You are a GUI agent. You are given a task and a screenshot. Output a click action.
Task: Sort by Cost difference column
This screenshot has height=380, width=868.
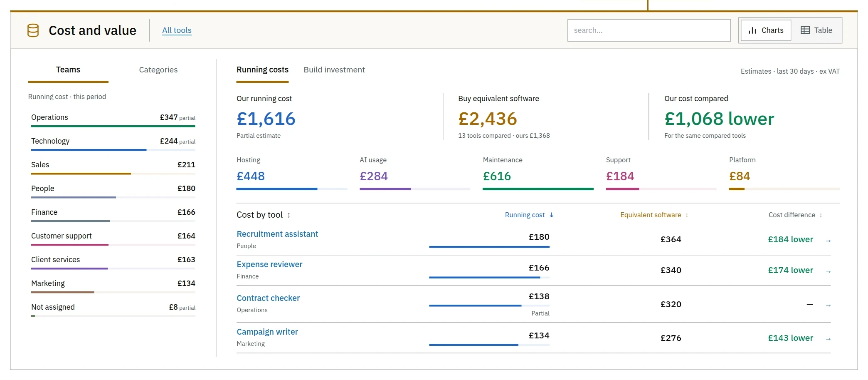click(x=795, y=215)
